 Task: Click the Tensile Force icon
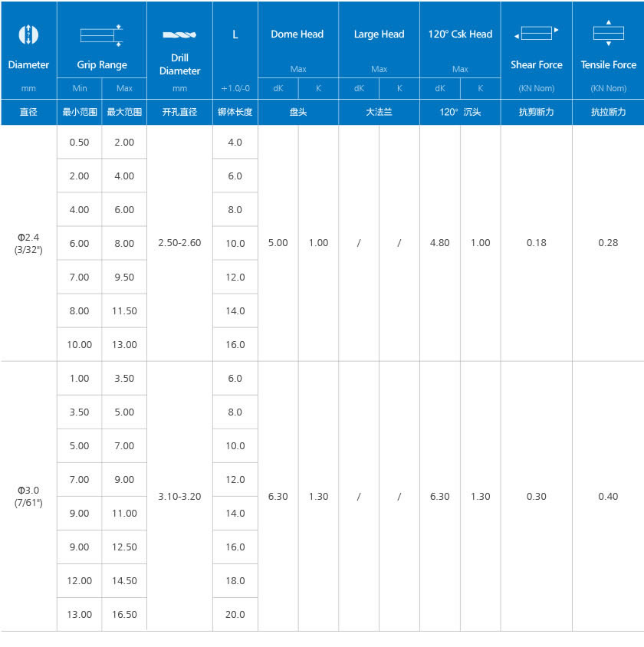(x=608, y=34)
